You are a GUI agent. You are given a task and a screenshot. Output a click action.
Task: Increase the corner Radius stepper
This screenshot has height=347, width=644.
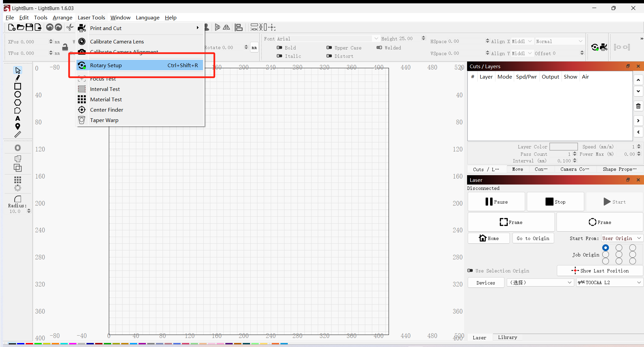[29, 210]
